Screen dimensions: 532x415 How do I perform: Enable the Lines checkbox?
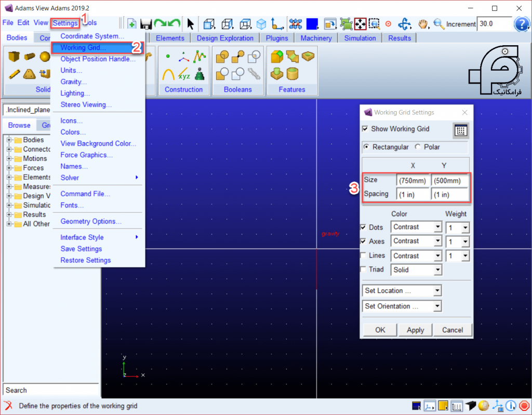point(363,255)
